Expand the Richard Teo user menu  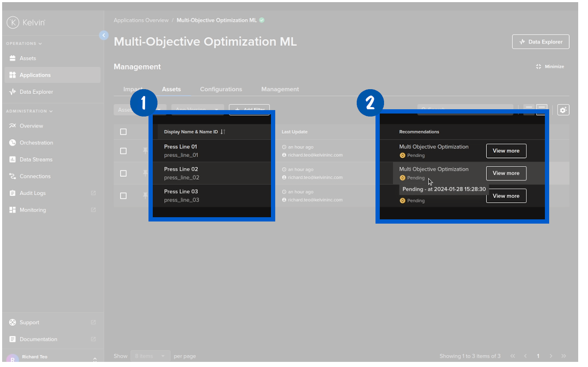point(95,359)
